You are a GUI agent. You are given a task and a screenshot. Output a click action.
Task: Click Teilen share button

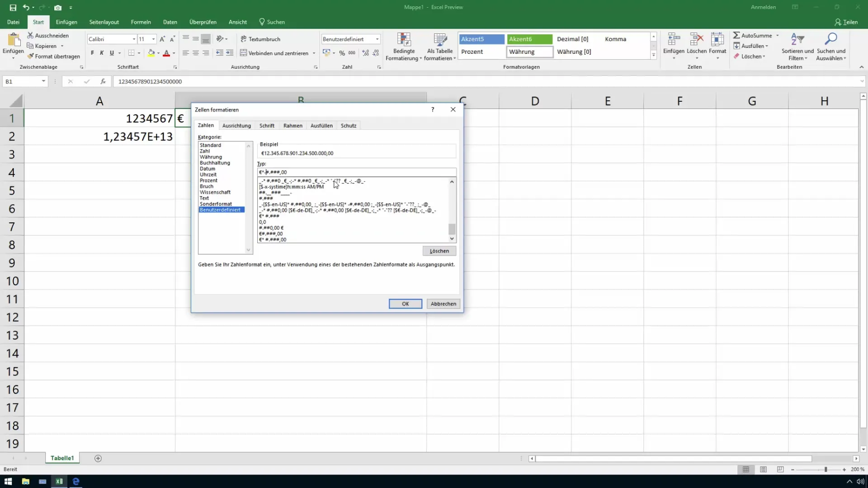pyautogui.click(x=846, y=22)
